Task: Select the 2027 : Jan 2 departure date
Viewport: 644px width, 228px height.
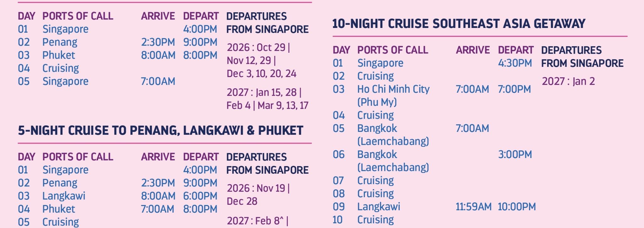Action: click(x=568, y=81)
